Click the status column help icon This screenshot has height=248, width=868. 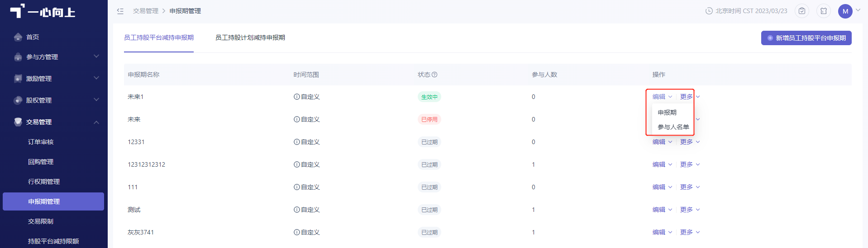[434, 75]
